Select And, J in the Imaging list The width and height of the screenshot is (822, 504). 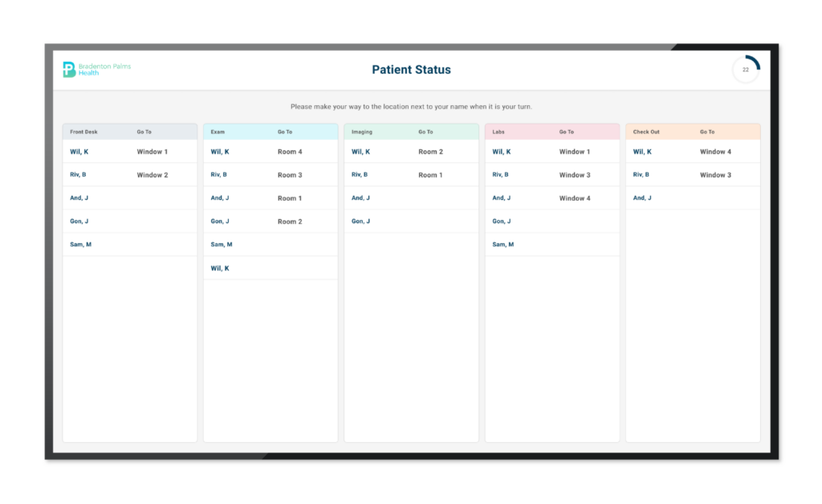click(360, 198)
